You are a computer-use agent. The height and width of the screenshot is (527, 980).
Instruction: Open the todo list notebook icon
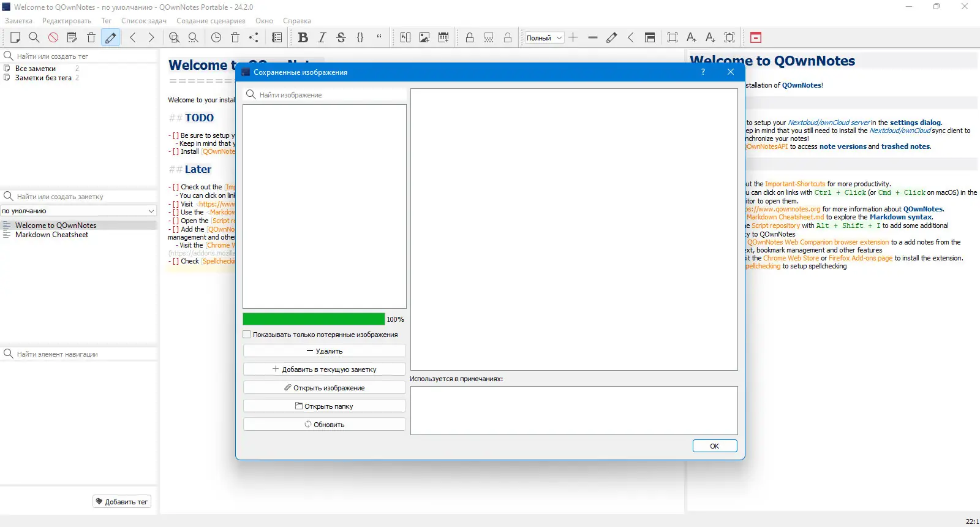point(277,37)
